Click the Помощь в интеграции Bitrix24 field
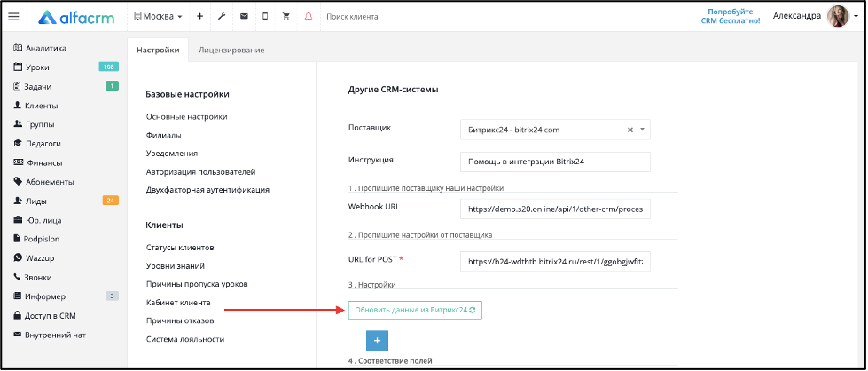Screen dimensions: 868x371 555,162
